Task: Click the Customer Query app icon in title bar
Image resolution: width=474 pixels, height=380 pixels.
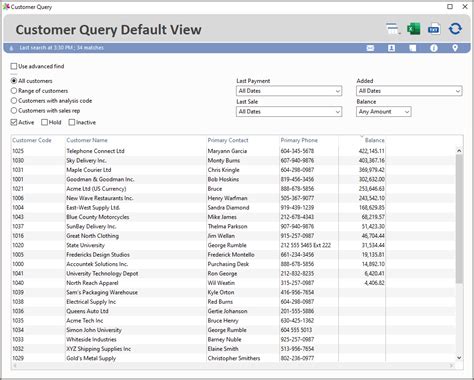Action: click(x=6, y=6)
